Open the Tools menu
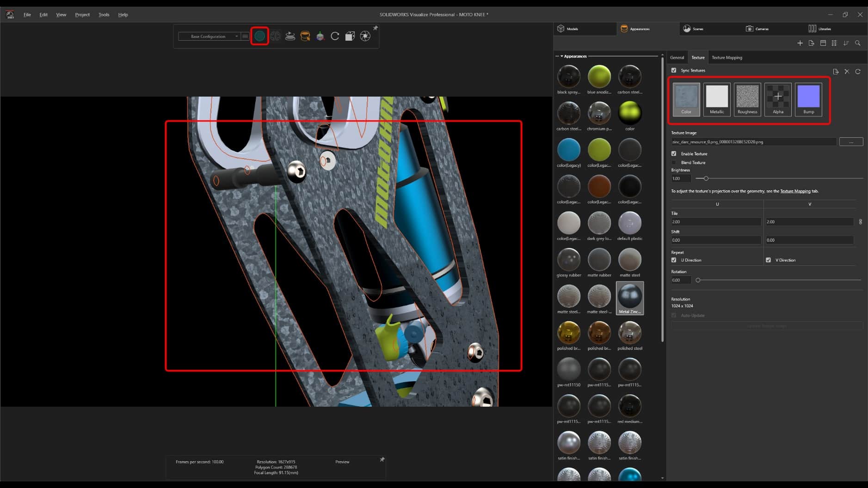This screenshot has height=488, width=868. coord(104,14)
